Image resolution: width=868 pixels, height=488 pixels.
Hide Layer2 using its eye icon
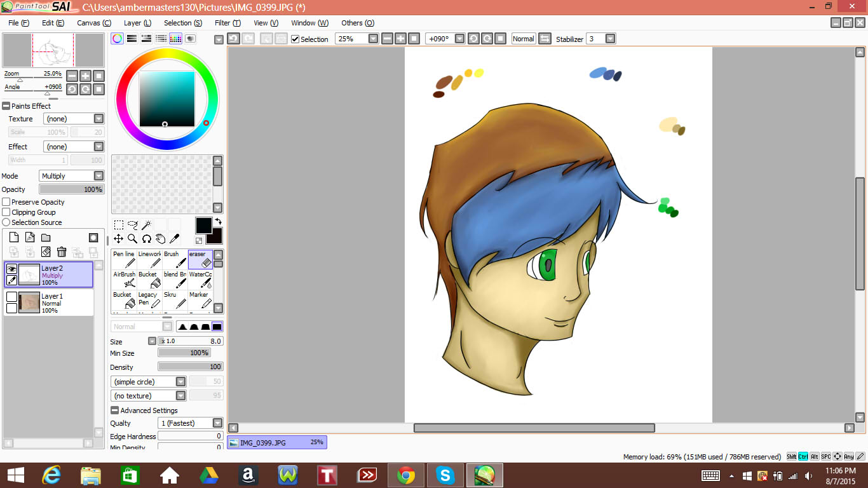coord(11,269)
